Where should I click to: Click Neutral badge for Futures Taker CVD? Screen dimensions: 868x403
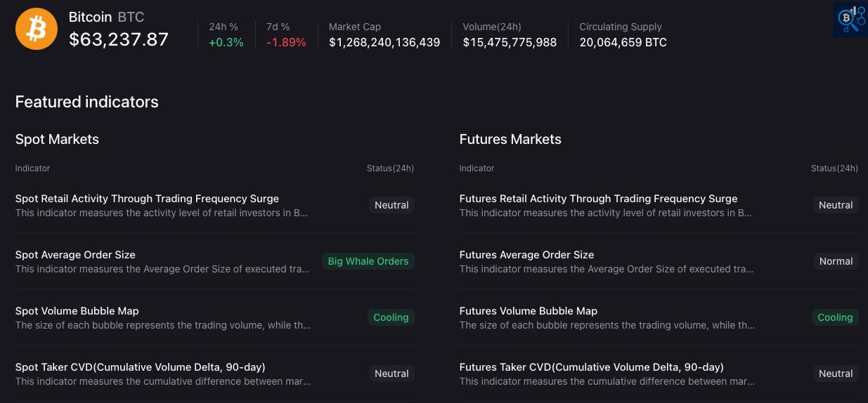pyautogui.click(x=836, y=374)
